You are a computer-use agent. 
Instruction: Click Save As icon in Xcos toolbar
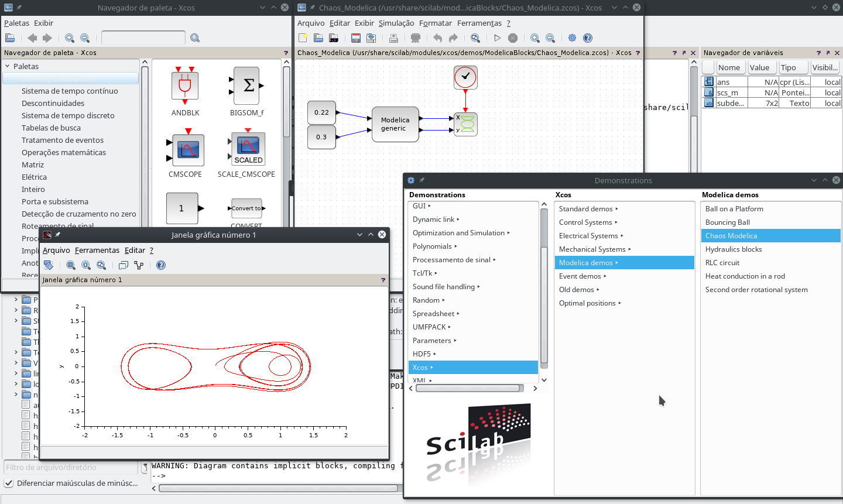click(371, 38)
